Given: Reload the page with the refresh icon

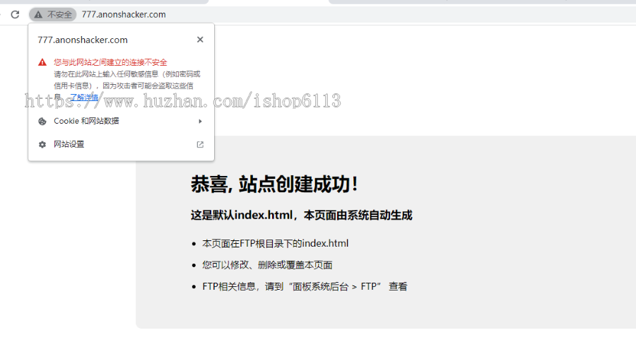Looking at the screenshot, I should pyautogui.click(x=15, y=15).
